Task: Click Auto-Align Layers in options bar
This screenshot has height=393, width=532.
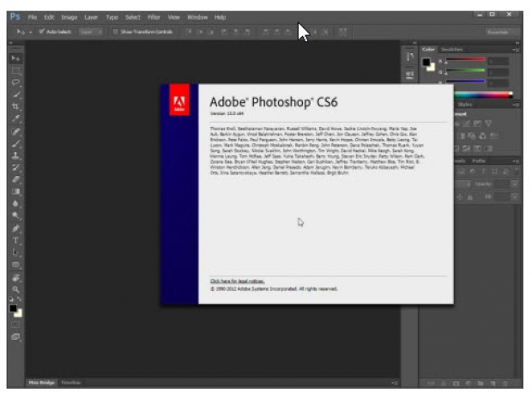Action: pos(343,32)
